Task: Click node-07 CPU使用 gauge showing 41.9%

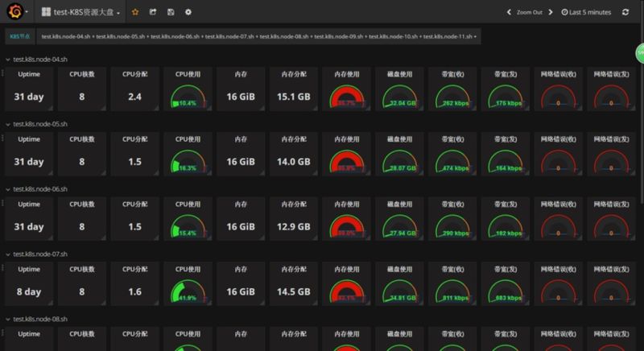Action: (x=188, y=284)
